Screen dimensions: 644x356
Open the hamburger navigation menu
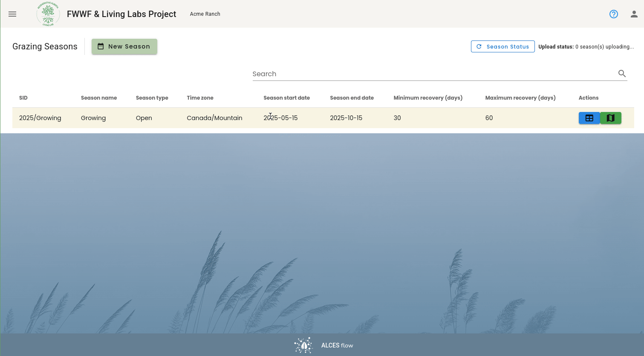point(12,14)
